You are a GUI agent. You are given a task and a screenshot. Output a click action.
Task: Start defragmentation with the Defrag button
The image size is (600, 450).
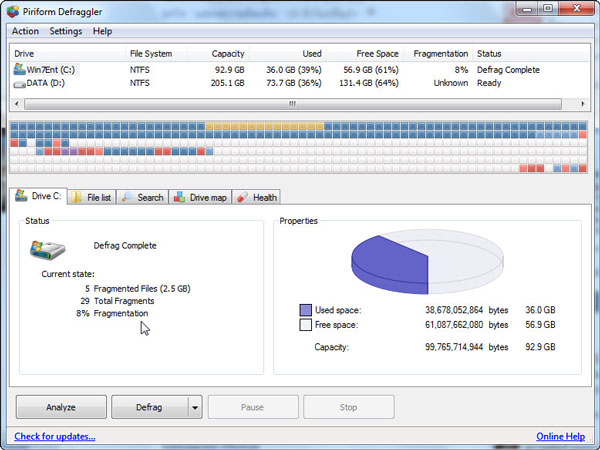pyautogui.click(x=149, y=407)
